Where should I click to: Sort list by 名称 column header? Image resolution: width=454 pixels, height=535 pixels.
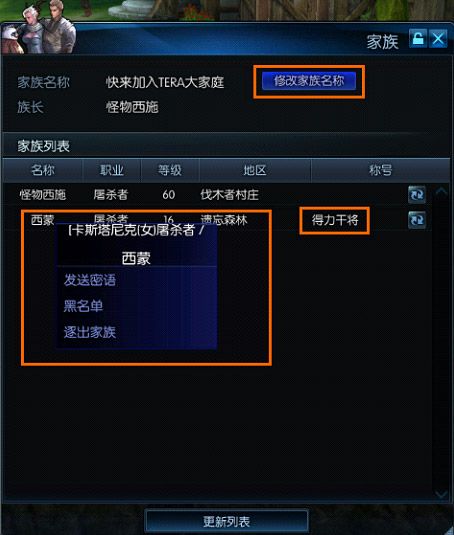pos(42,170)
